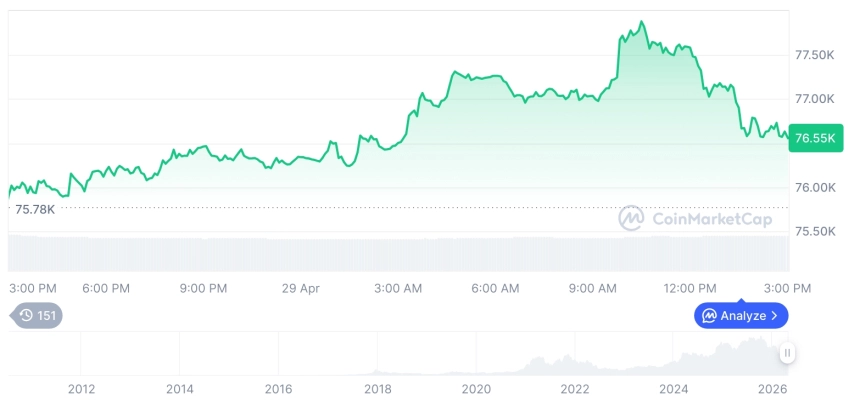Viewport: 860px width, 401px height.
Task: Click the green 76.55K current price tag
Action: [x=812, y=140]
